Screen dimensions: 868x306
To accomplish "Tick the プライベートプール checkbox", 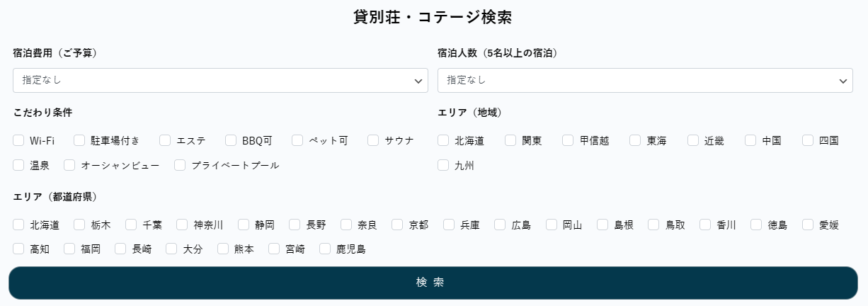I will (x=180, y=165).
